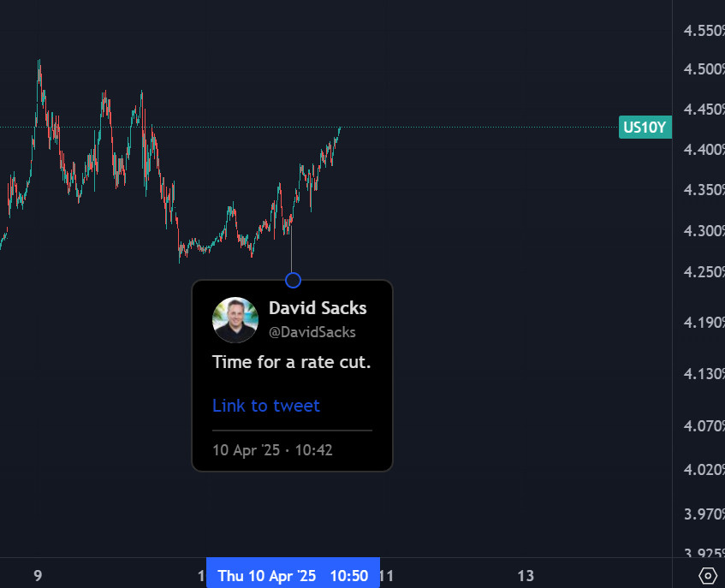Click the blue tweet marker circle
The image size is (725, 588).
pos(293,280)
